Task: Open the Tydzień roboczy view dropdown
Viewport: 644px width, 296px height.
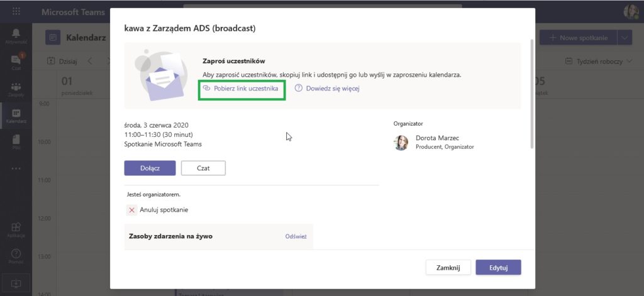Action: (599, 61)
